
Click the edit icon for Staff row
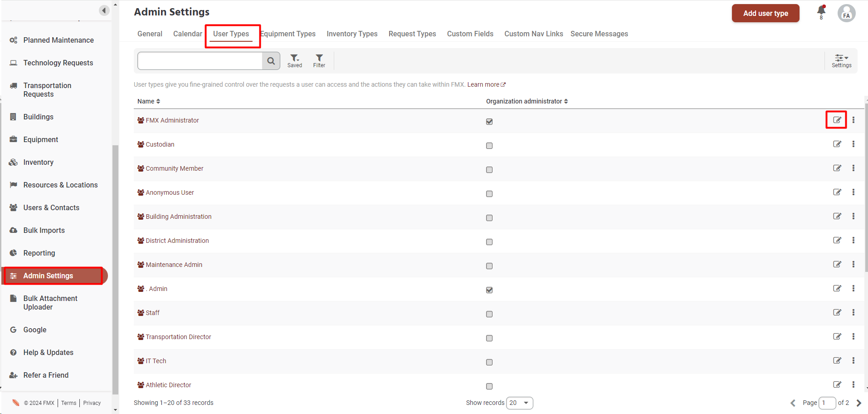(x=837, y=313)
